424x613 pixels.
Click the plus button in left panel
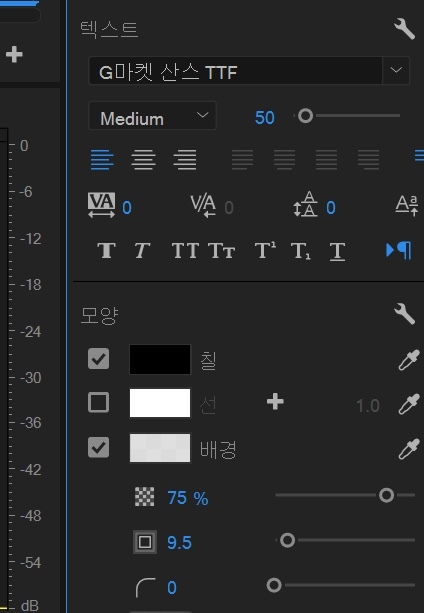coord(14,54)
